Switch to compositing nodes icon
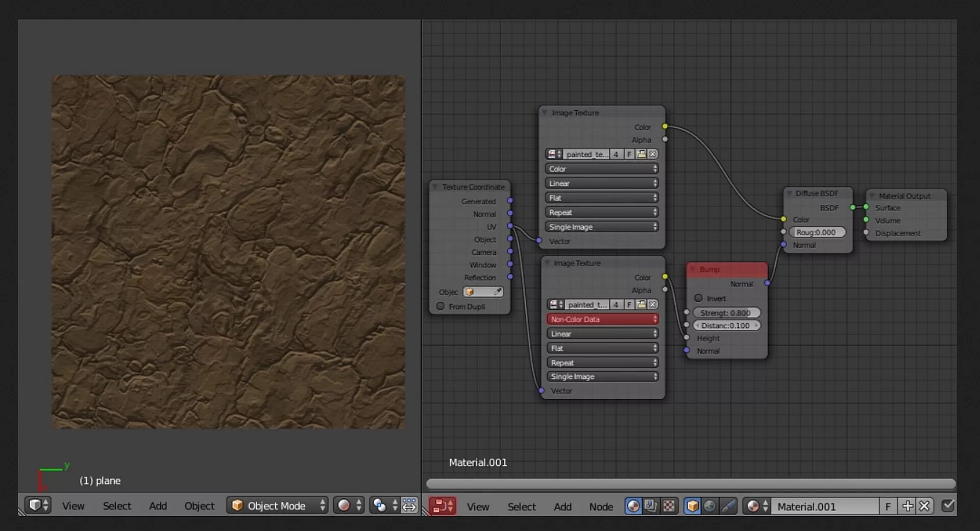Screen dimensions: 980x531 click(651, 506)
